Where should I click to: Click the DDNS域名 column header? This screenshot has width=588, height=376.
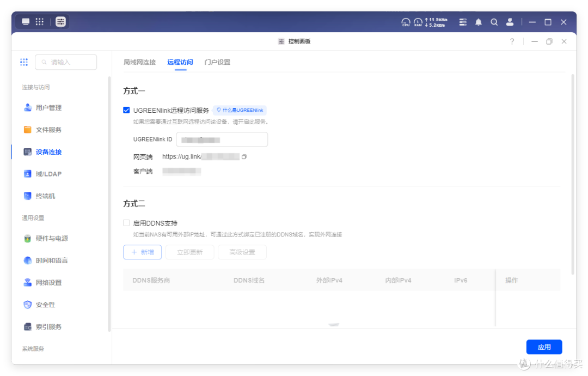click(x=249, y=280)
